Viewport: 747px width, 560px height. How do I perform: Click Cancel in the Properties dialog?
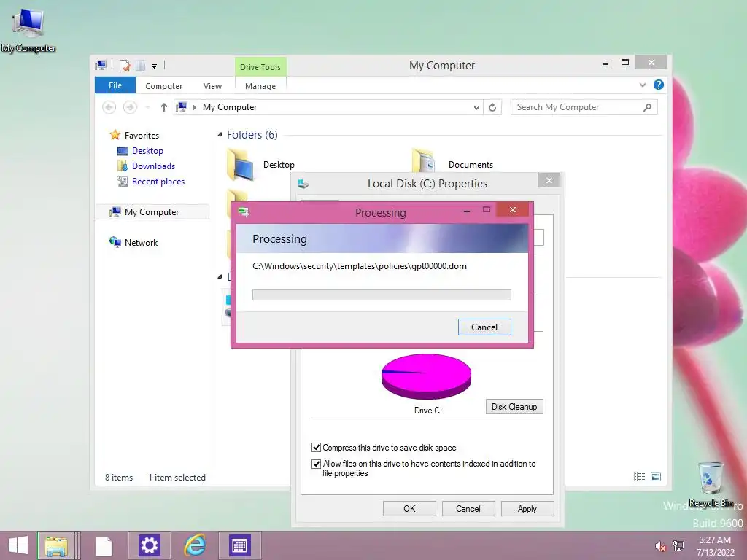468,508
